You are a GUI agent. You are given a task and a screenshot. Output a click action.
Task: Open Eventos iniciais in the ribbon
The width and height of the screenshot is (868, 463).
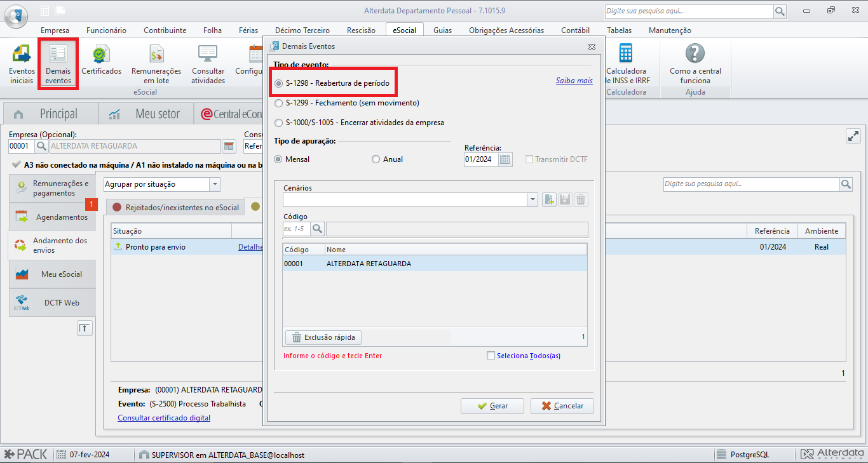point(22,64)
